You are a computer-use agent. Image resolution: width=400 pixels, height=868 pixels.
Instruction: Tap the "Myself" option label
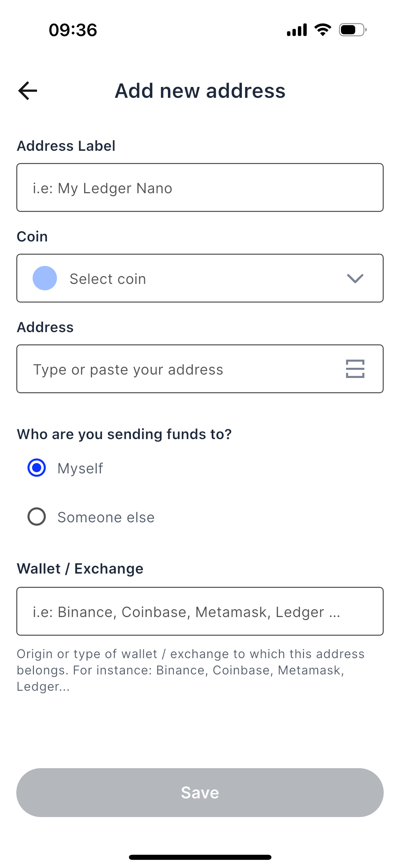pos(80,468)
